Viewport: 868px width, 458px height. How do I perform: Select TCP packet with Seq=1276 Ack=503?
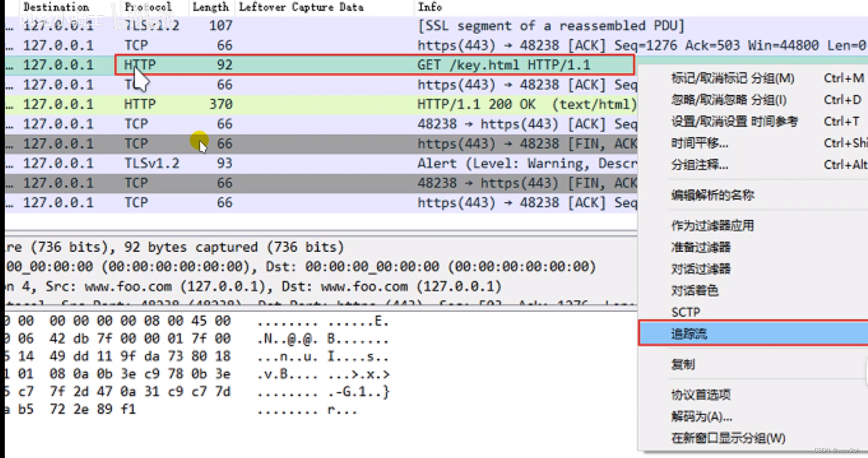(436, 45)
